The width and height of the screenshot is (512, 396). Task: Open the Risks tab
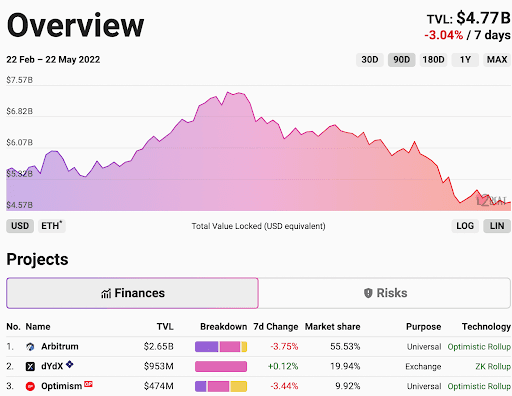pyautogui.click(x=385, y=293)
